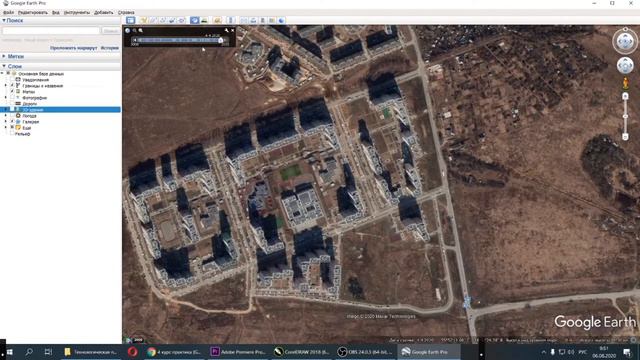This screenshot has height=360, width=640.
Task: Select the Add Polygon tool
Action: coord(153,20)
